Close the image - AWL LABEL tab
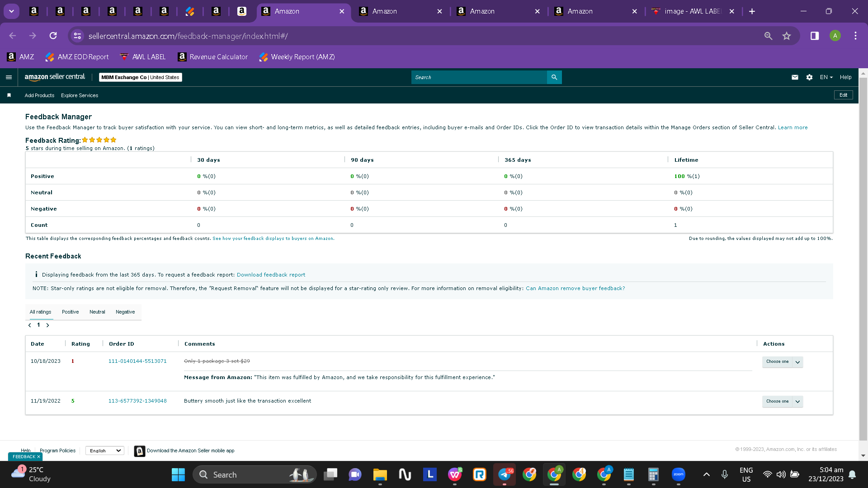 tap(732, 11)
